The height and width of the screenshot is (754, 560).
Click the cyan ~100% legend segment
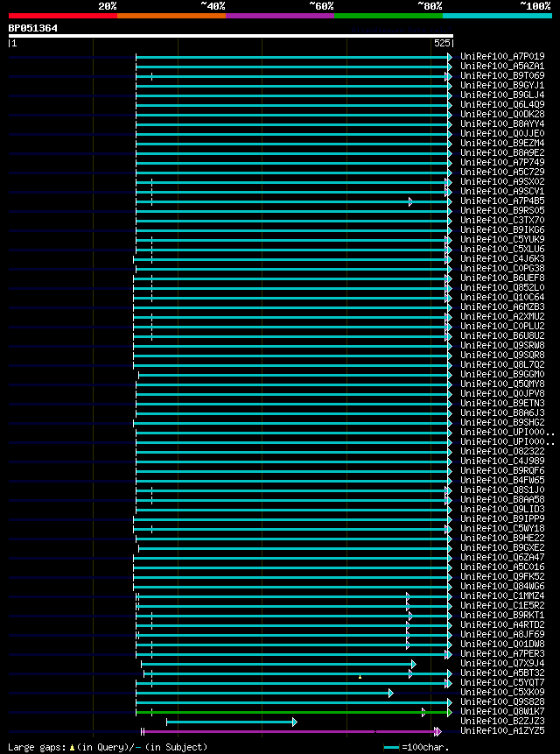click(x=497, y=16)
